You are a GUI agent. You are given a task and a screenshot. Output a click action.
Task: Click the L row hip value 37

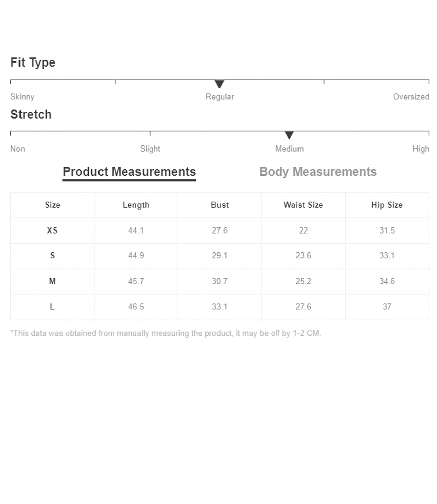tap(387, 307)
